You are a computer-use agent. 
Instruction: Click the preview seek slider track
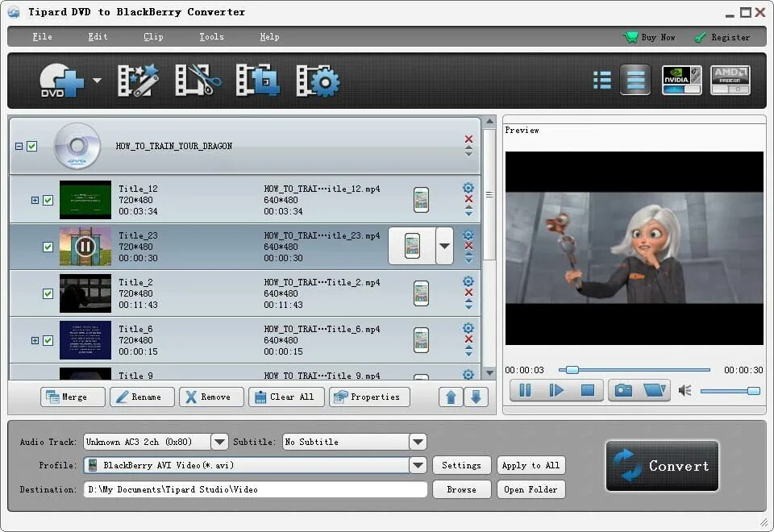coord(635,370)
